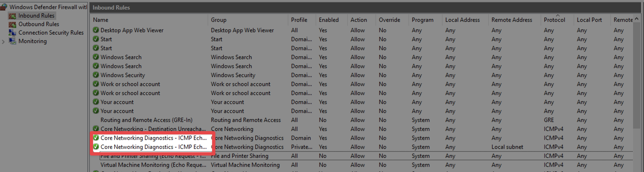This screenshot has width=644, height=172.
Task: Open Outbound Rules node
Action: (39, 24)
